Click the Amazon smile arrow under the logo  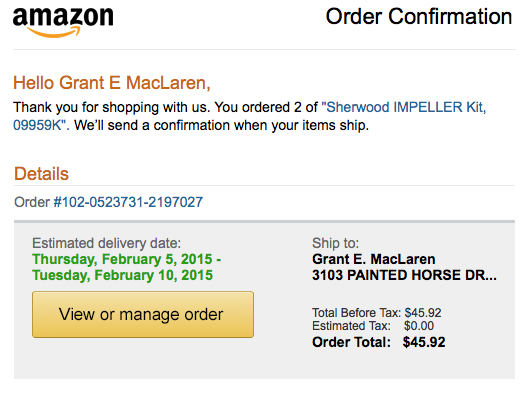[x=54, y=32]
